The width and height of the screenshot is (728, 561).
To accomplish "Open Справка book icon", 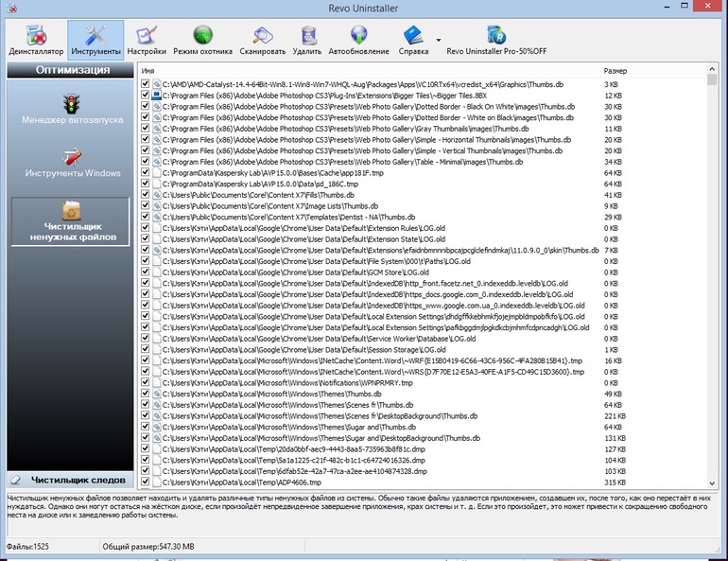I will tap(413, 36).
